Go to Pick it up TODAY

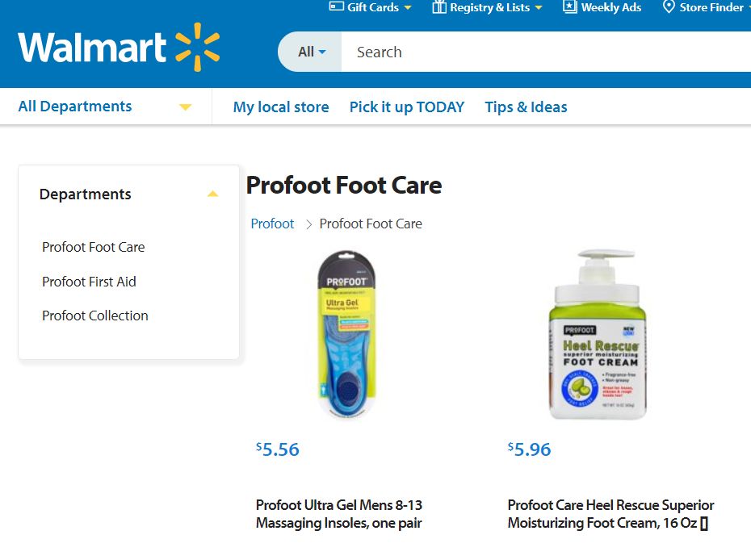coord(407,107)
